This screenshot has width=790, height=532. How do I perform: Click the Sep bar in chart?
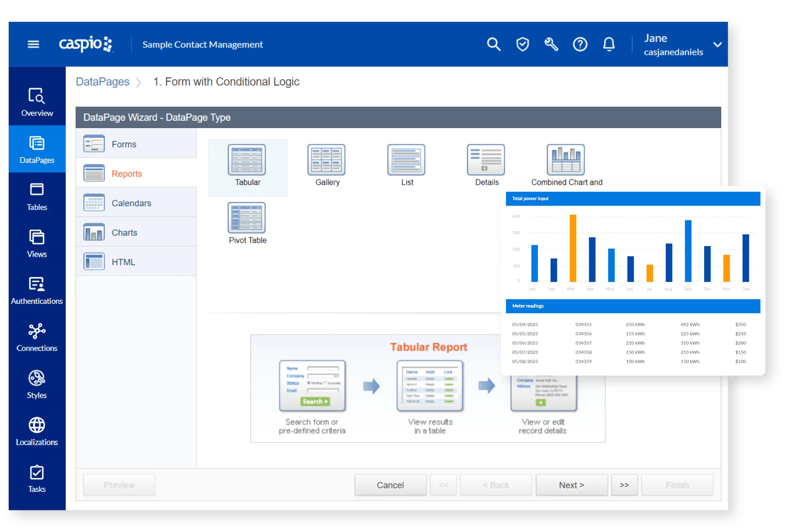pos(688,251)
